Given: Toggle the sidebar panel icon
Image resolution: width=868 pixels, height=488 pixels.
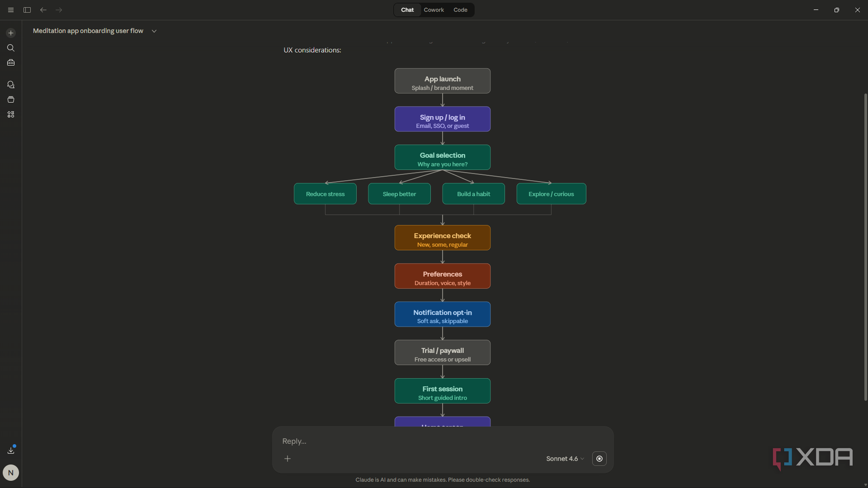Looking at the screenshot, I should [x=27, y=10].
